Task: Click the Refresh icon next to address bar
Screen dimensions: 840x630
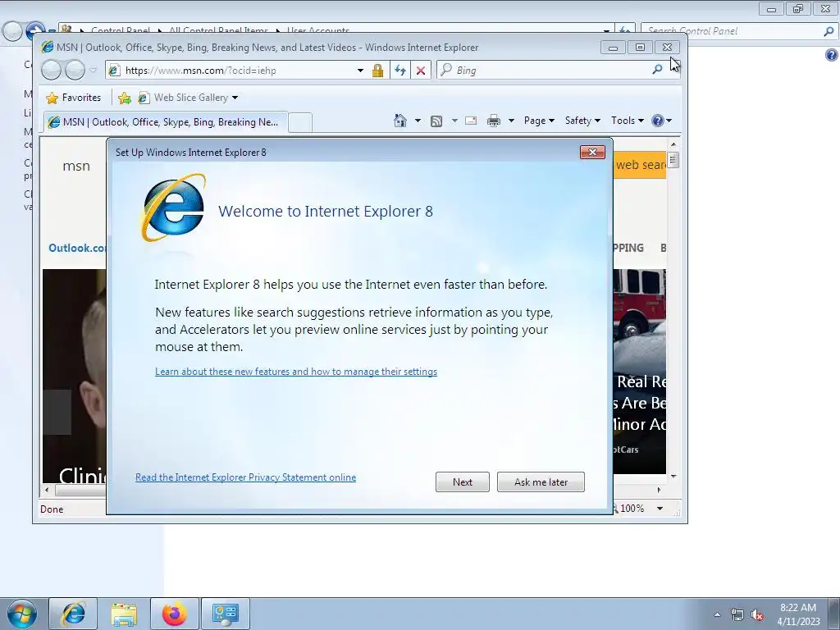Action: tap(400, 71)
